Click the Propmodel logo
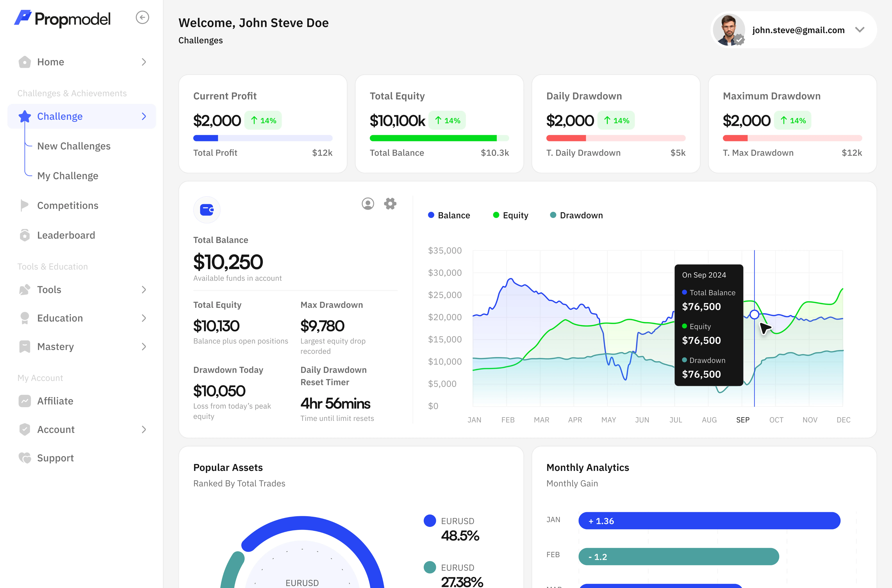Image resolution: width=892 pixels, height=588 pixels. click(62, 19)
